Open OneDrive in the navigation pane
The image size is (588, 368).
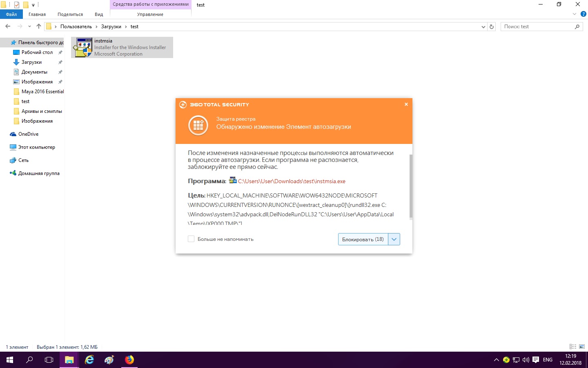[28, 134]
